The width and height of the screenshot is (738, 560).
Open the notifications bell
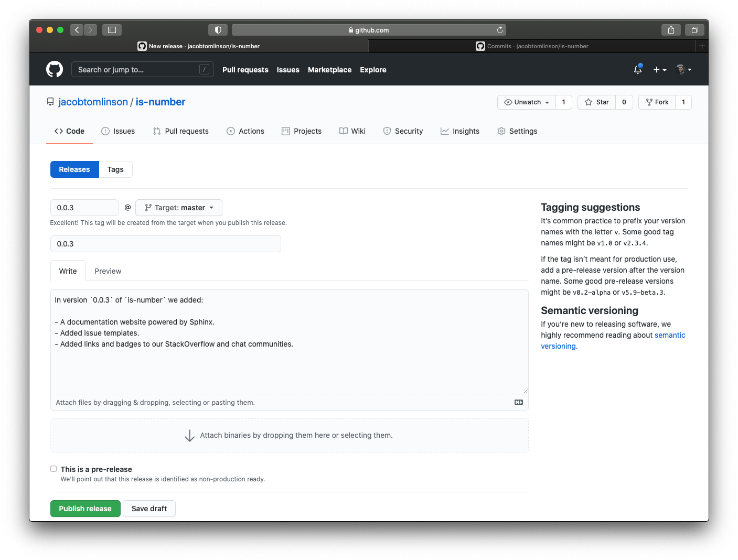click(x=638, y=69)
